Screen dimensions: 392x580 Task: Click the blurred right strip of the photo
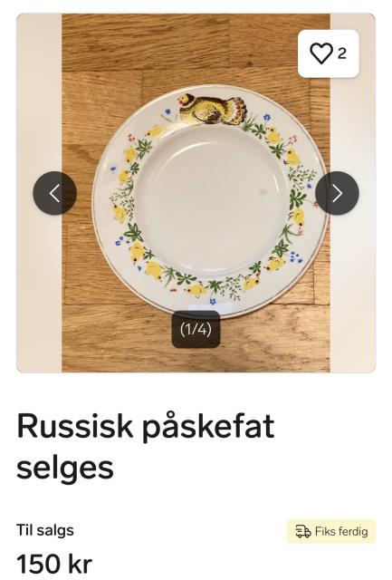click(353, 193)
